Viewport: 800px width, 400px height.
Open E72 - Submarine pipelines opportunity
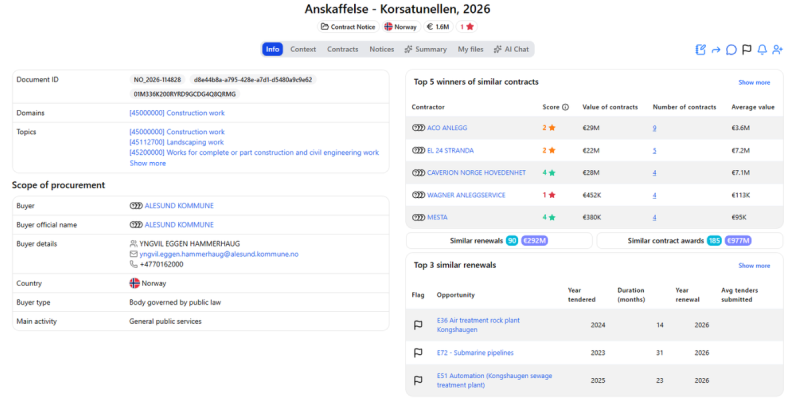[x=475, y=353]
